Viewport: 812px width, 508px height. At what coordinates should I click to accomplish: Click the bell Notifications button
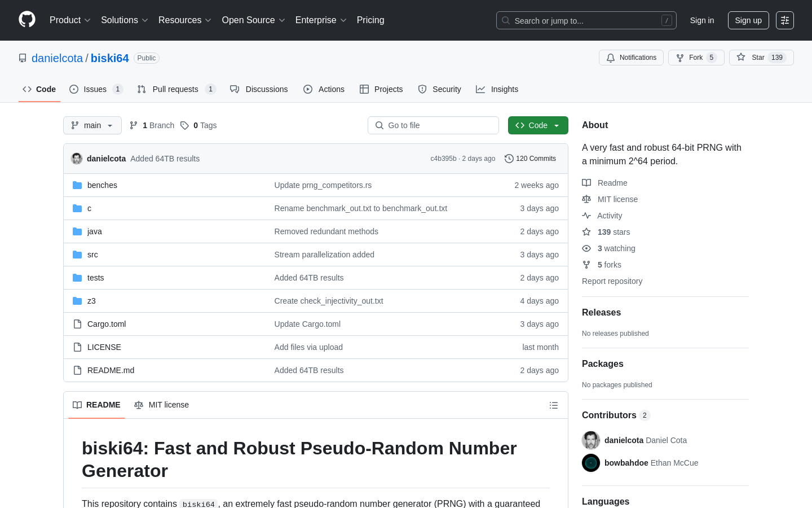point(631,58)
